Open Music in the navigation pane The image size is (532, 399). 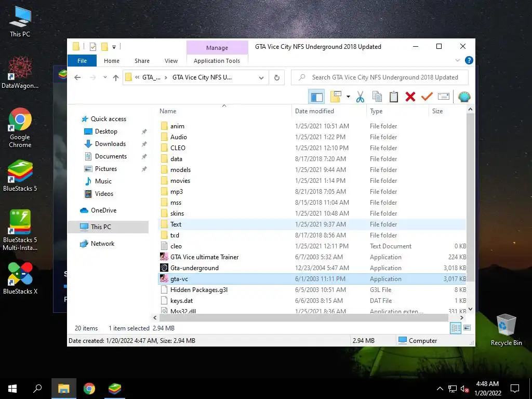point(103,181)
